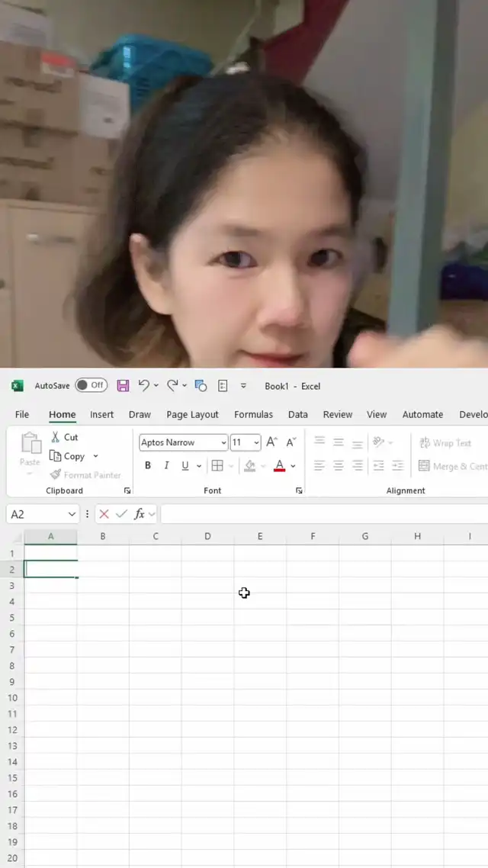Click the Insert Function fx icon
Image resolution: width=488 pixels, height=868 pixels.
tap(140, 514)
